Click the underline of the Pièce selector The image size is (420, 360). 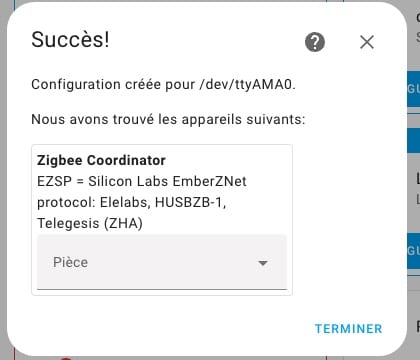pos(162,289)
